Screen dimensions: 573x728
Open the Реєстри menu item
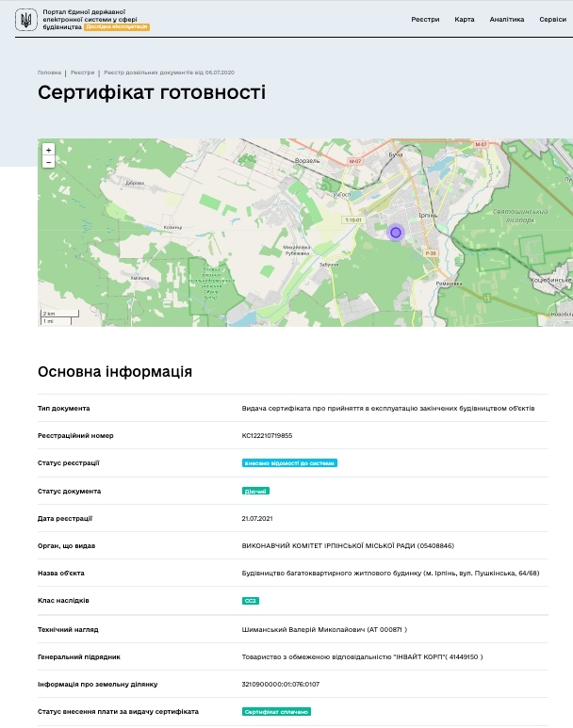(x=425, y=20)
